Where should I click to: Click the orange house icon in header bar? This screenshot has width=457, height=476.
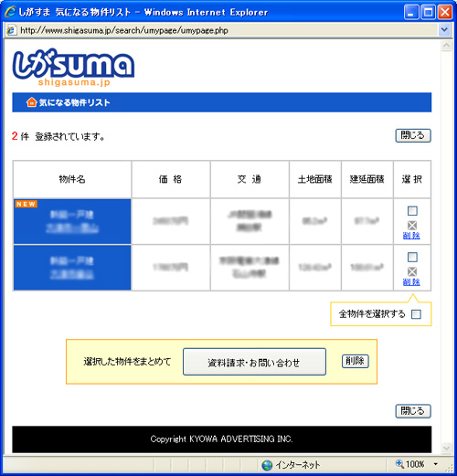tap(31, 102)
